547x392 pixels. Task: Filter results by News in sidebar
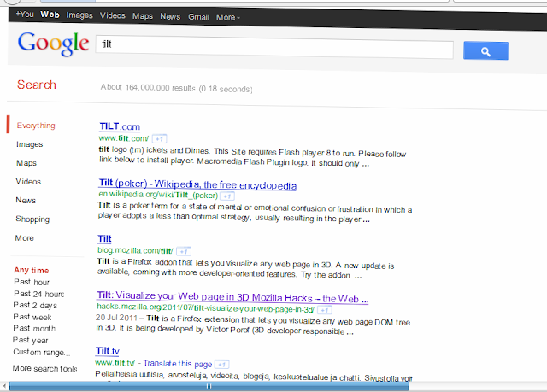26,201
